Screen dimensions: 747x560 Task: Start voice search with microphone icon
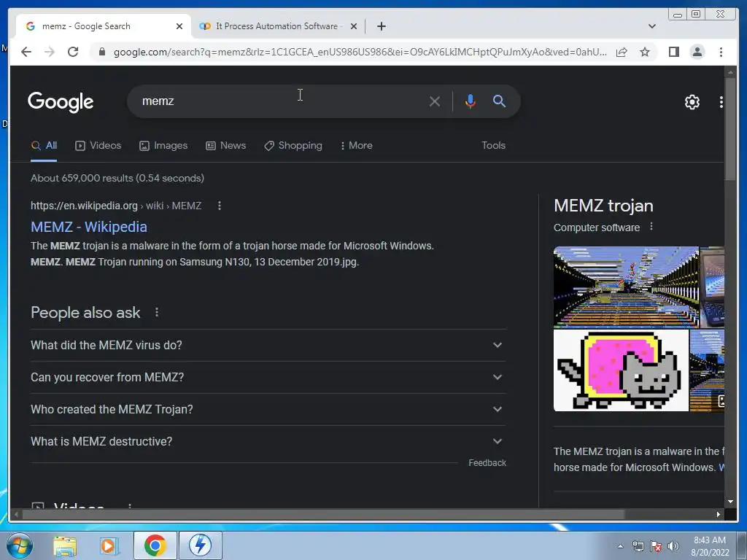tap(471, 101)
